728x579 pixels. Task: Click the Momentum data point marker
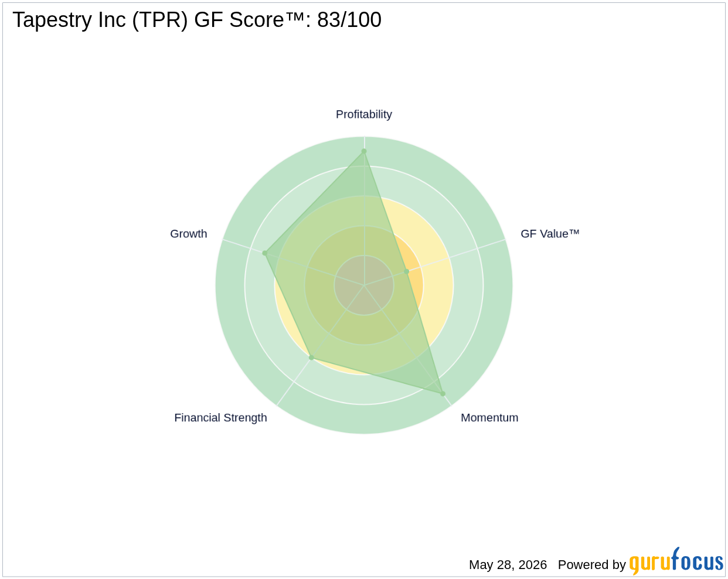click(x=443, y=394)
